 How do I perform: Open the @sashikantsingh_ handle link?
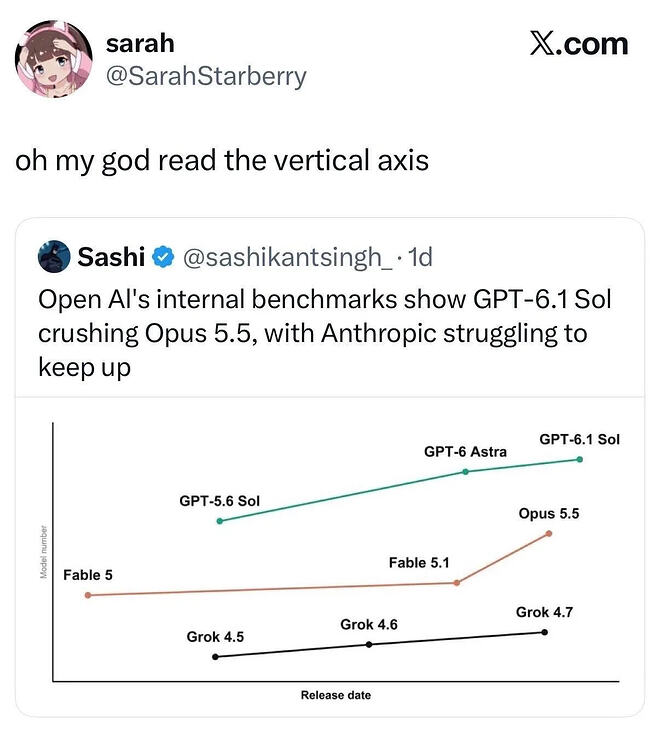tap(288, 257)
